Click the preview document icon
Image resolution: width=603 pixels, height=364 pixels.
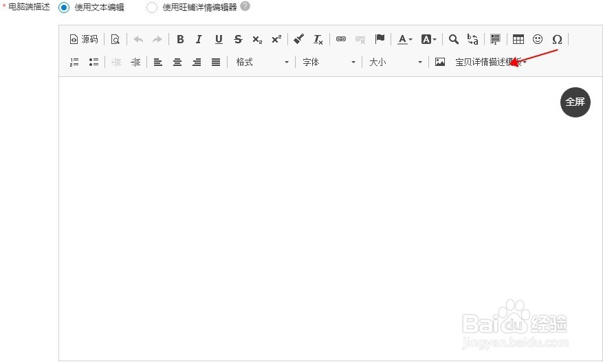click(x=116, y=39)
